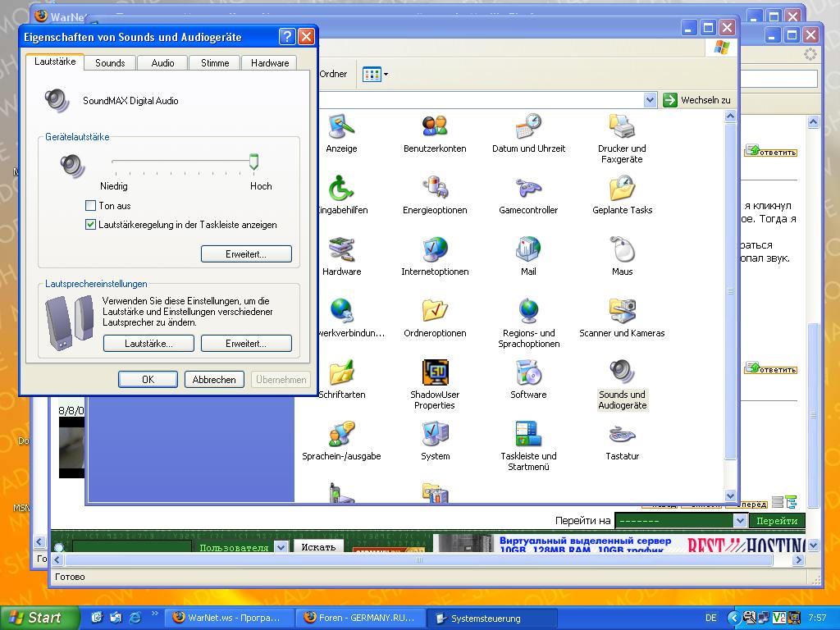The image size is (840, 630).
Task: Switch to the Hardware tab
Action: point(270,63)
